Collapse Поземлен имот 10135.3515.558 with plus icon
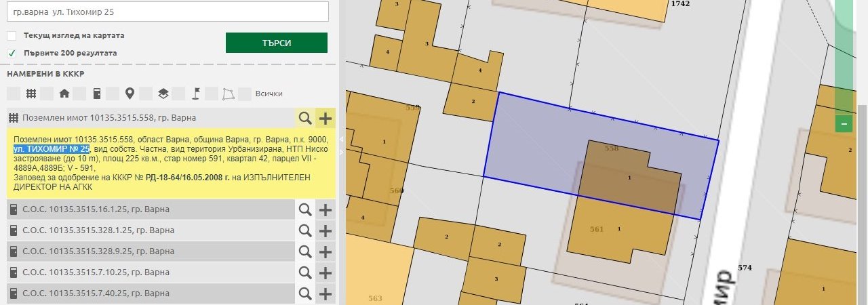The height and width of the screenshot is (305, 868). [325, 119]
